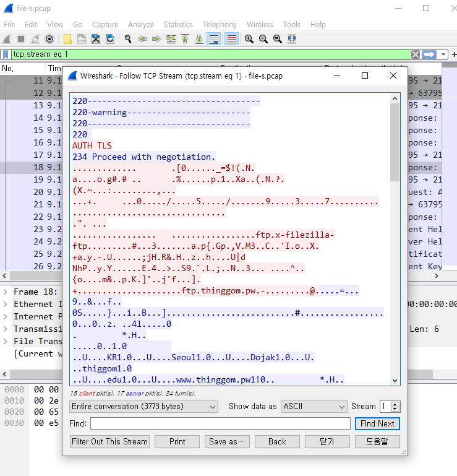Image resolution: width=457 pixels, height=476 pixels.
Task: Open the Tools menu
Action: point(292,25)
